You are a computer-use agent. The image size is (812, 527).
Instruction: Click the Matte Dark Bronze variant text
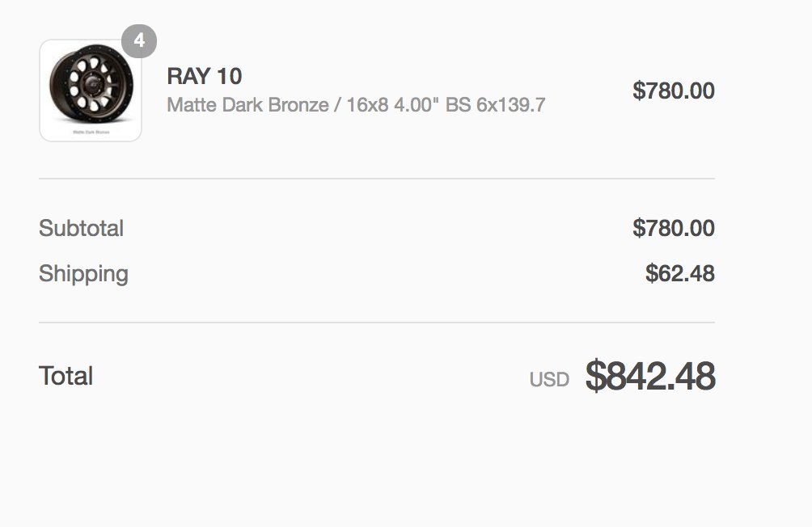pyautogui.click(x=247, y=105)
